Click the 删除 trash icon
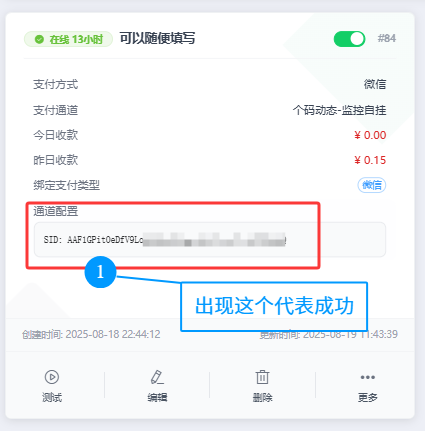This screenshot has height=431, width=425. (262, 377)
